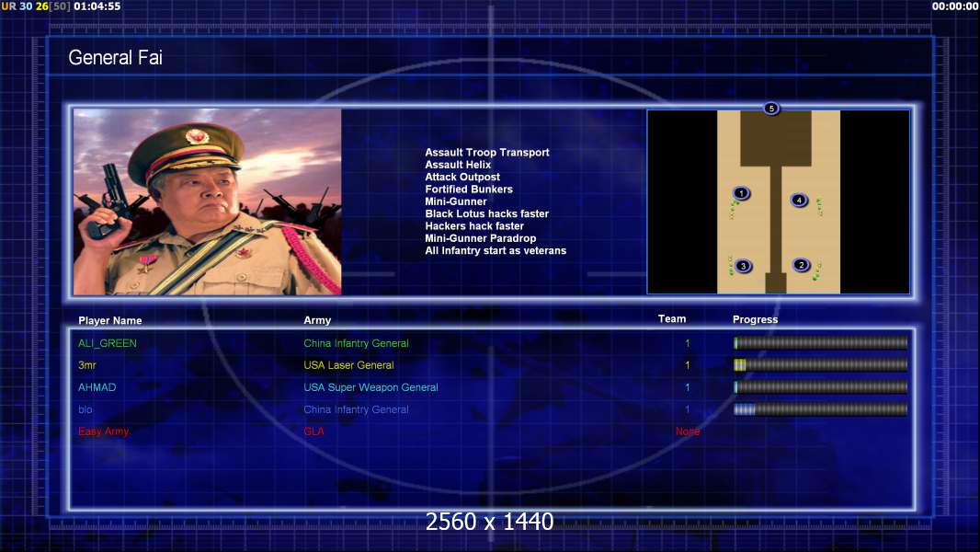Click start position marker 2 on minimap
980x552 pixels.
click(802, 265)
